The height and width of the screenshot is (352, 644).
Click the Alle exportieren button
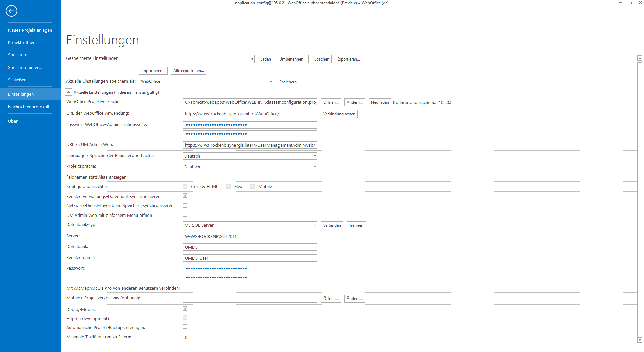point(188,70)
